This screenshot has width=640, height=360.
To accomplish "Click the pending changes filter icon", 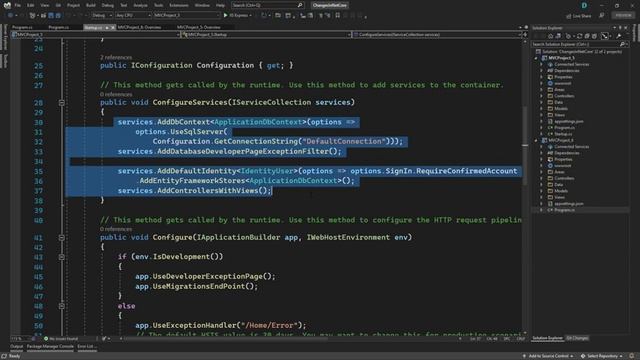I will [x=568, y=36].
